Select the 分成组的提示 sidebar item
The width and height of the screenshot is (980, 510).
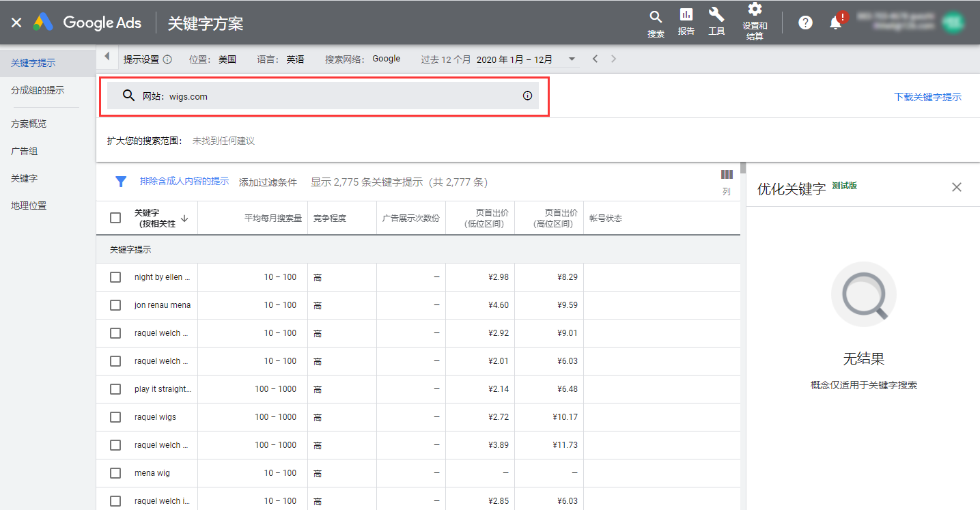(x=48, y=90)
